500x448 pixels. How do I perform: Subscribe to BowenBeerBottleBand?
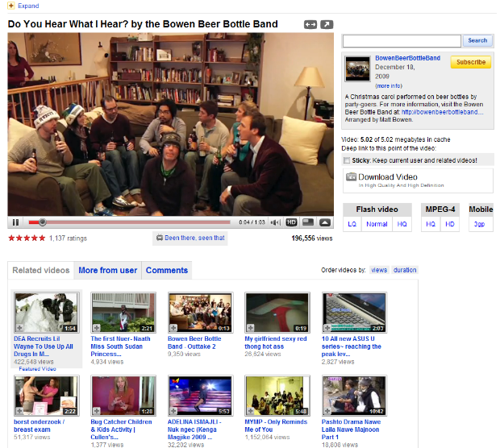click(471, 62)
